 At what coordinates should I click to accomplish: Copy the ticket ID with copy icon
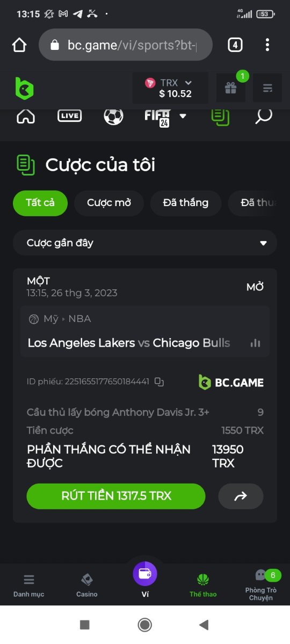(159, 382)
